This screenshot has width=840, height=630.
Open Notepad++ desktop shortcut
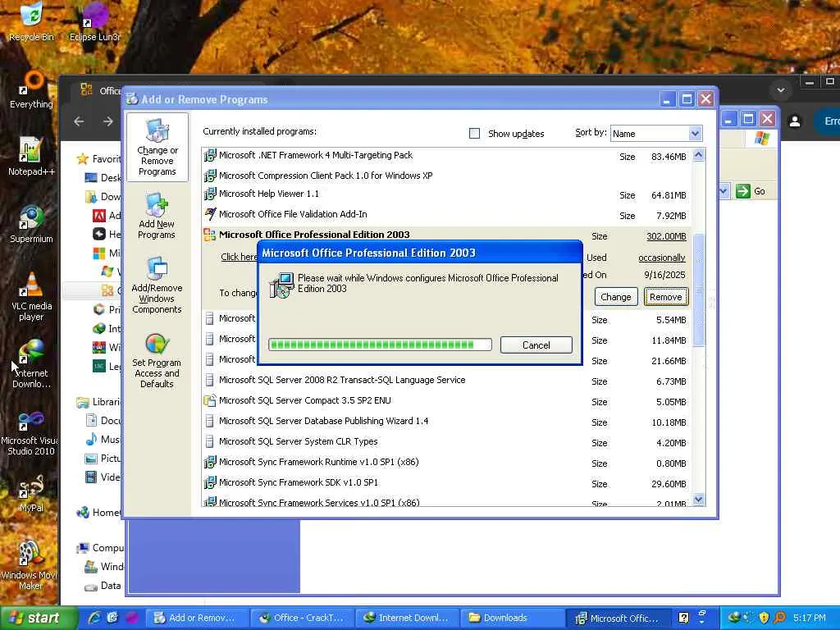[31, 157]
